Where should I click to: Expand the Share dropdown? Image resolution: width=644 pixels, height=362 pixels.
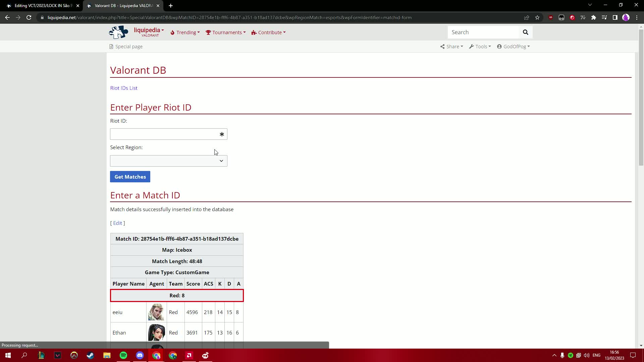pos(451,46)
